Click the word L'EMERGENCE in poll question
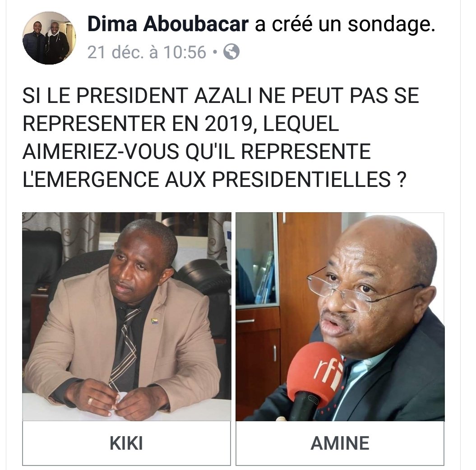Image resolution: width=476 pixels, height=470 pixels. click(x=91, y=179)
